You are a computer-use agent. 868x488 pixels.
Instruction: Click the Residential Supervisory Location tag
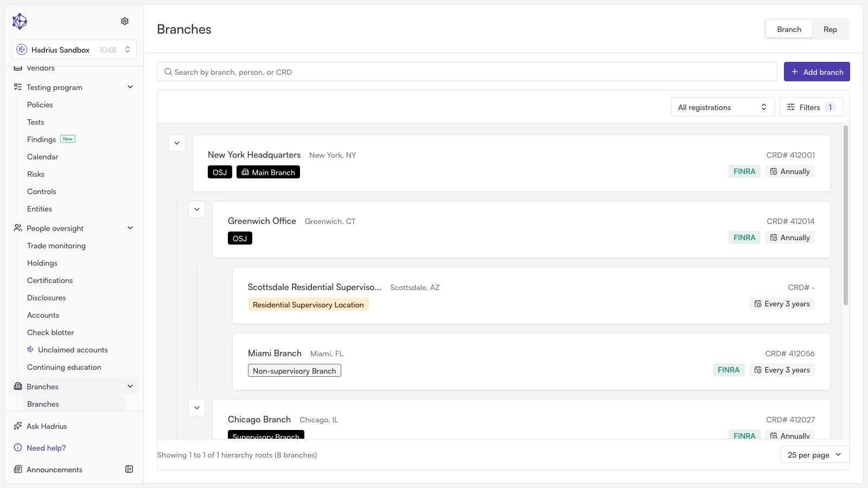point(308,304)
